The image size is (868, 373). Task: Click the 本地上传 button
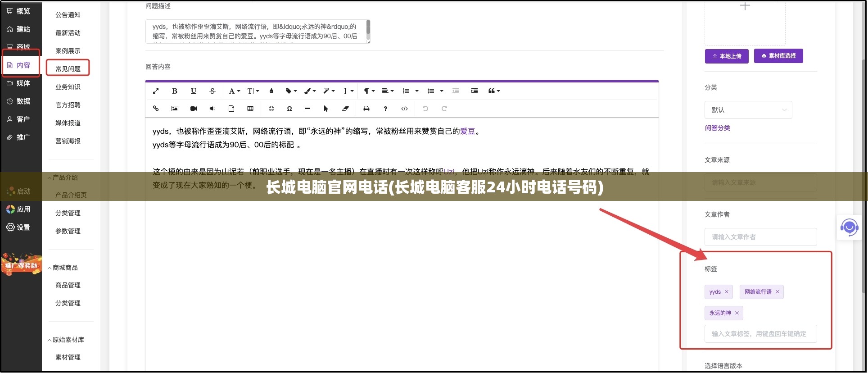coord(727,56)
